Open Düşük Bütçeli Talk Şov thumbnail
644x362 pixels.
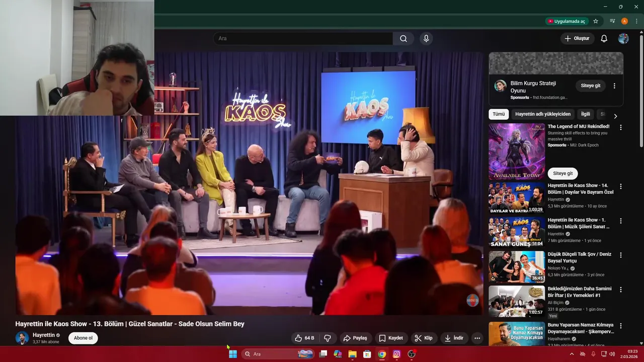tap(517, 266)
